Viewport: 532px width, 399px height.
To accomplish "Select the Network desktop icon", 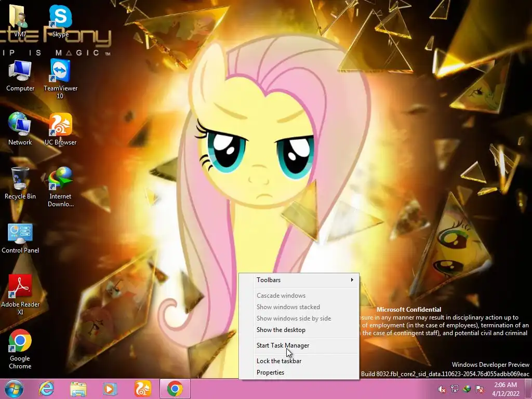I will point(20,129).
